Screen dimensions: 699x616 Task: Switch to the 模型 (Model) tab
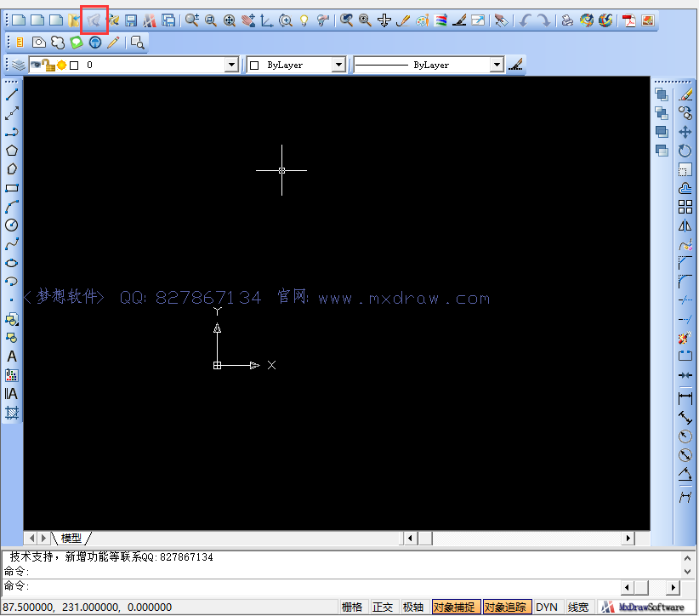click(72, 538)
